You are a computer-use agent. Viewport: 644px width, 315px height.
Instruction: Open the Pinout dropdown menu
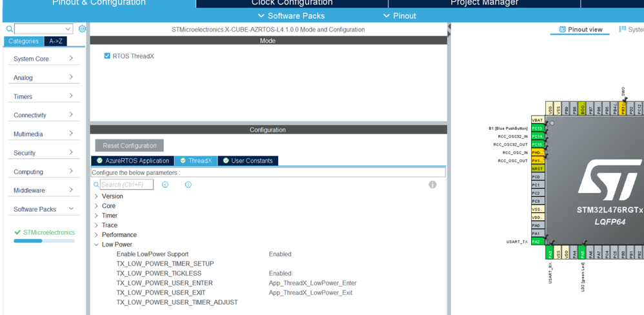tap(399, 16)
